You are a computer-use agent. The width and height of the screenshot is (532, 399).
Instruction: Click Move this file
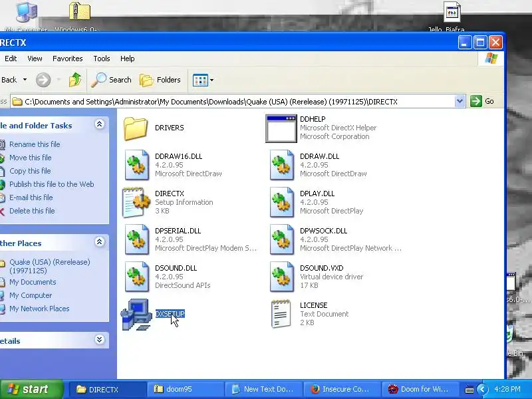(x=30, y=158)
